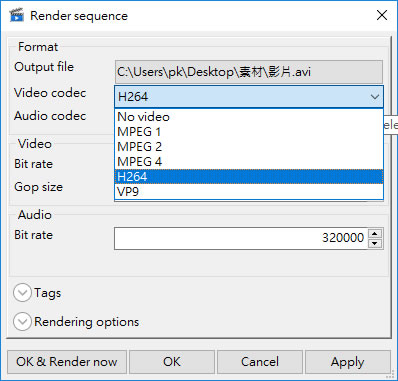Pick MPEG 4 video codec
398x381 pixels.
pos(249,162)
